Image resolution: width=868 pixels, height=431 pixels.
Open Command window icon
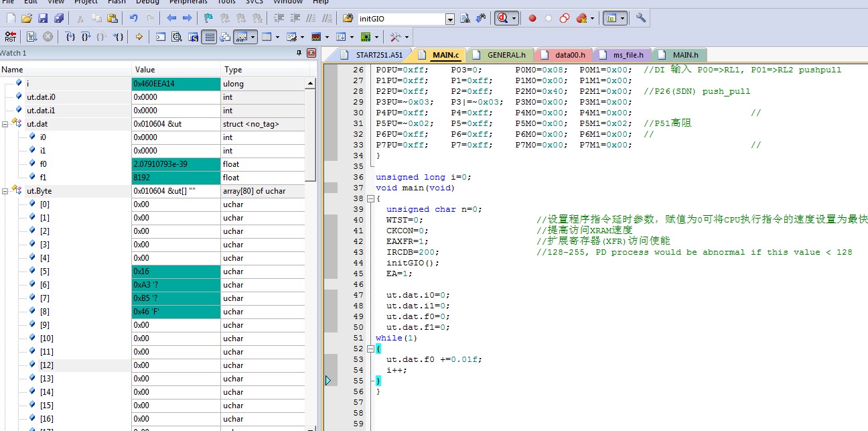(161, 37)
